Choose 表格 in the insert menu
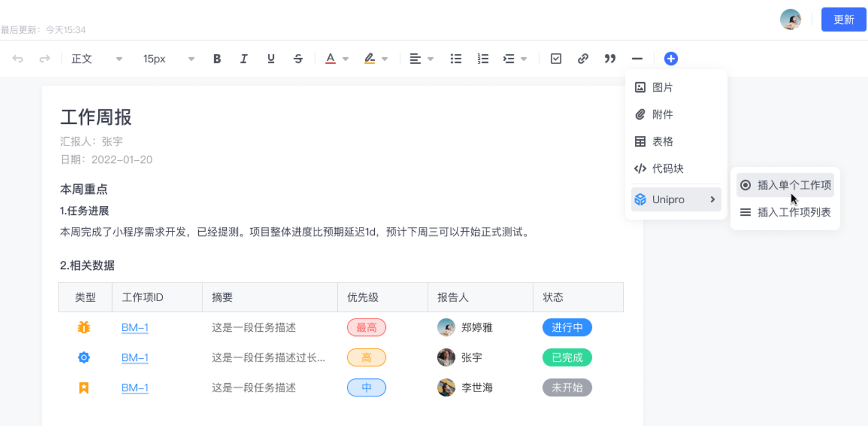The height and width of the screenshot is (426, 868). tap(662, 141)
